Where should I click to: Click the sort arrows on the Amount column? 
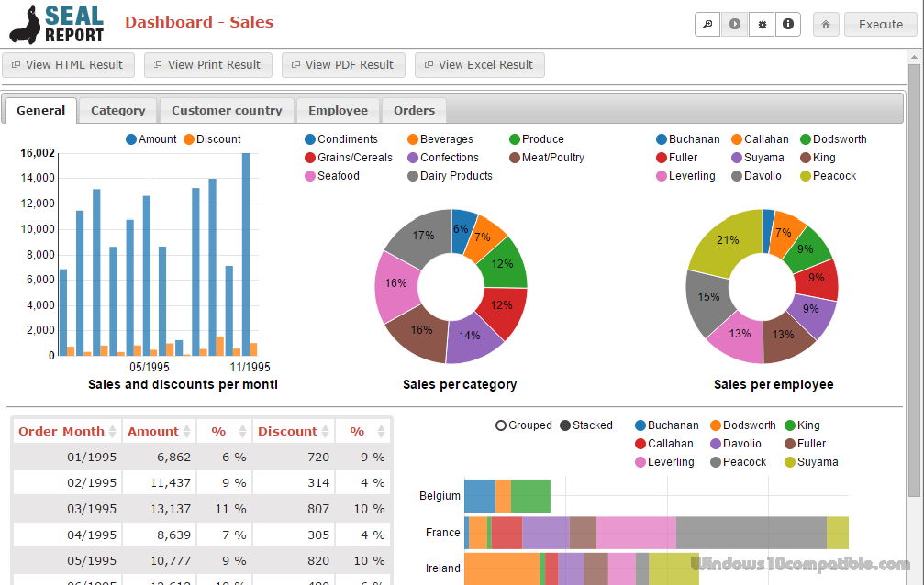pos(184,431)
